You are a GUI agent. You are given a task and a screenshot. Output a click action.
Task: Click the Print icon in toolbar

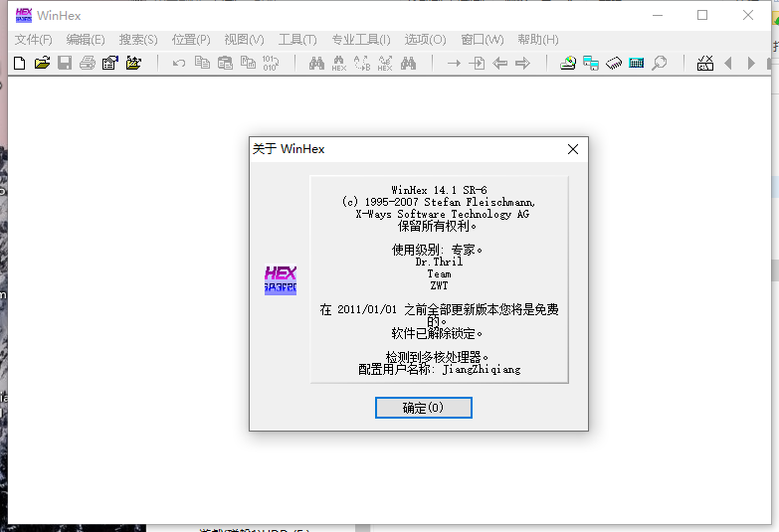coord(88,63)
